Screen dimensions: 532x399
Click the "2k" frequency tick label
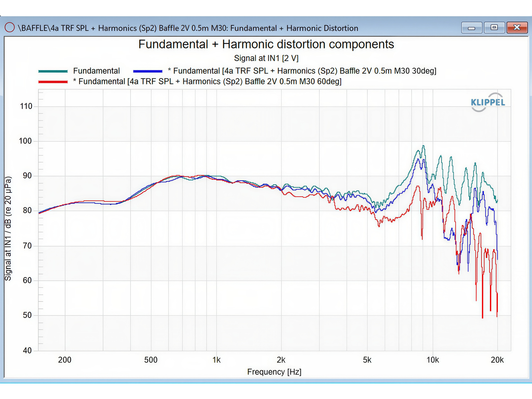point(281,360)
